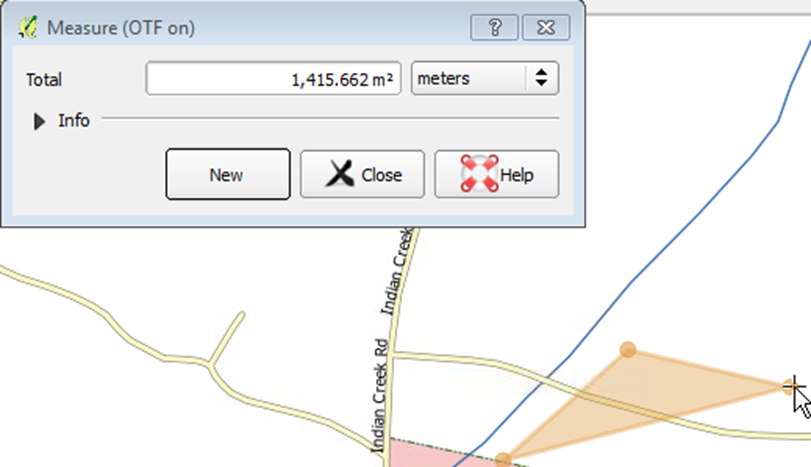Click the 'Indian Creek Rd' road label
The image size is (811, 467).
[x=380, y=396]
